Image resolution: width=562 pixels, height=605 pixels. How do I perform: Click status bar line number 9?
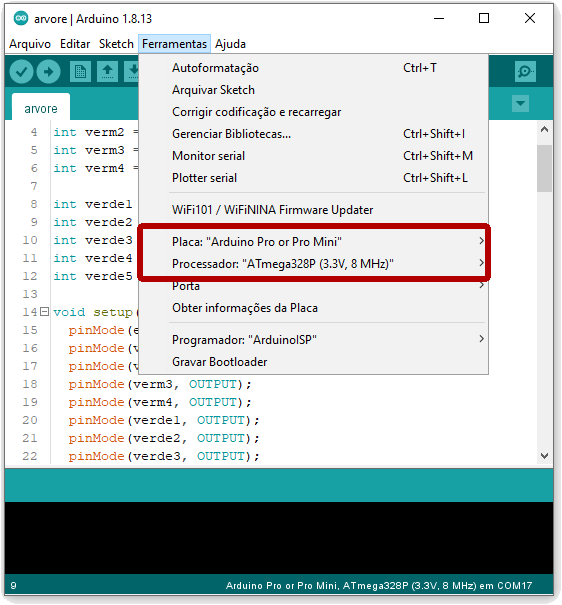click(x=14, y=586)
